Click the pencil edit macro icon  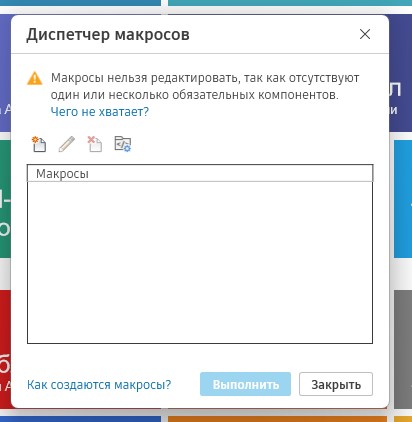[67, 144]
